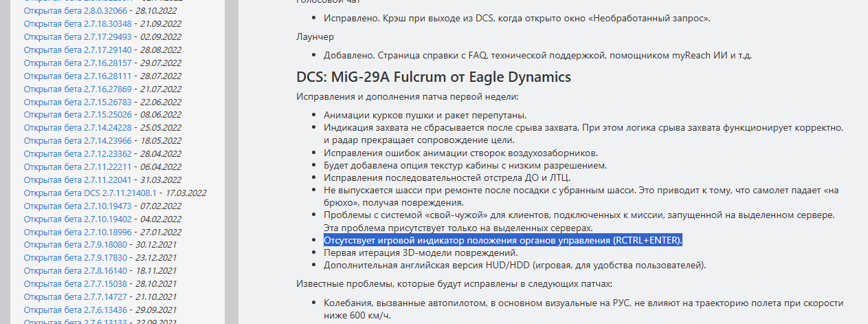Viewport: 868px width, 324px height.
Task: Click the bullet Исправления ошибок анимации створок воздухозаборников
Action: [460, 153]
